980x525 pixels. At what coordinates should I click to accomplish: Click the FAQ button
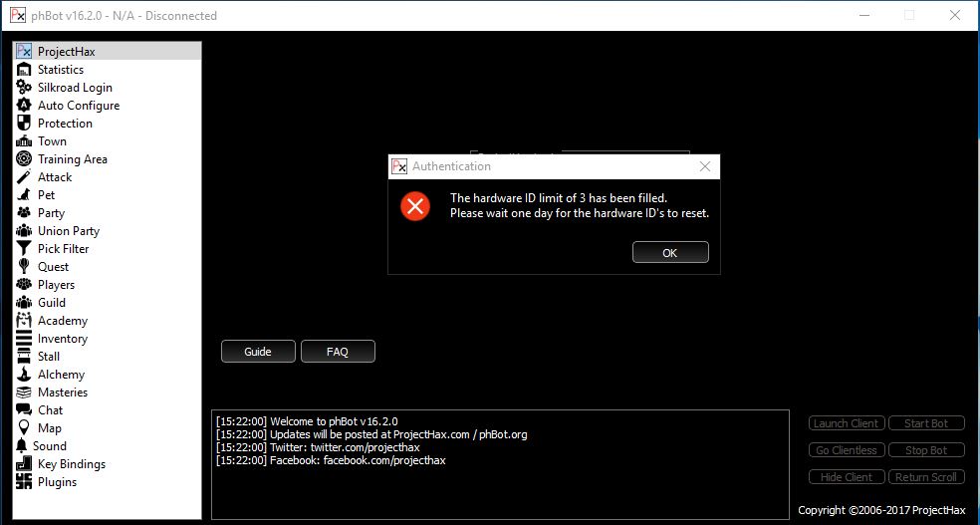pyautogui.click(x=338, y=352)
